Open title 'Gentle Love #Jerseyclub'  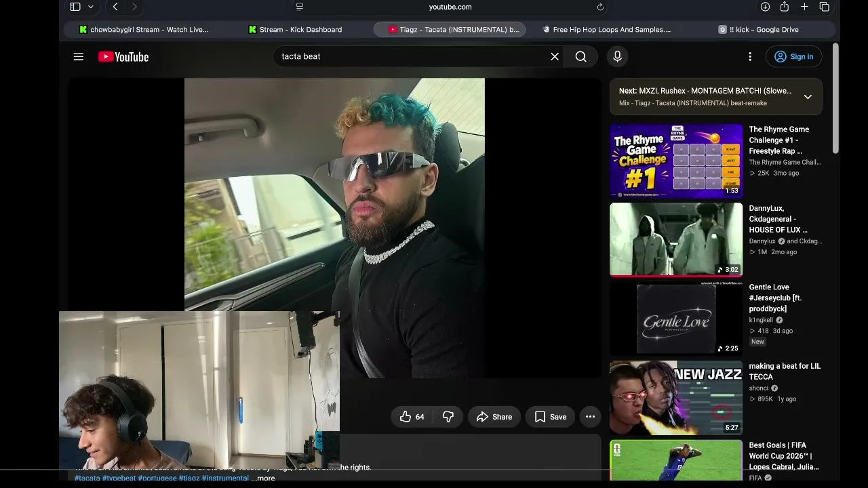775,298
